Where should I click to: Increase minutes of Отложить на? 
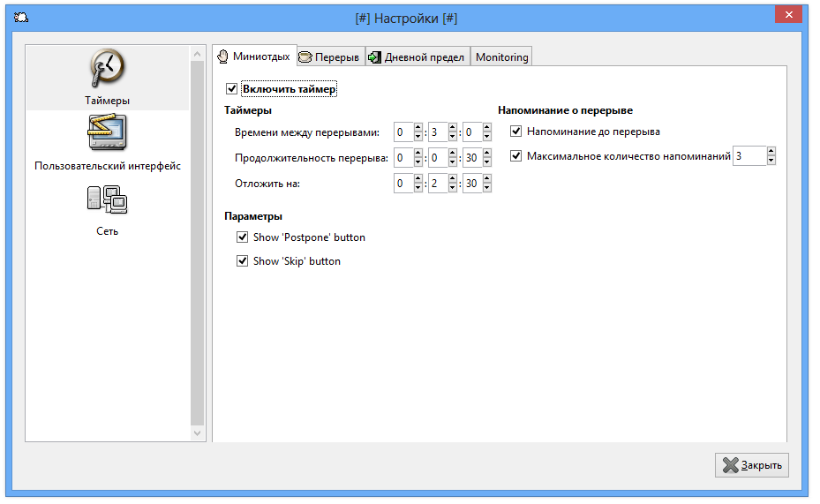click(x=452, y=179)
